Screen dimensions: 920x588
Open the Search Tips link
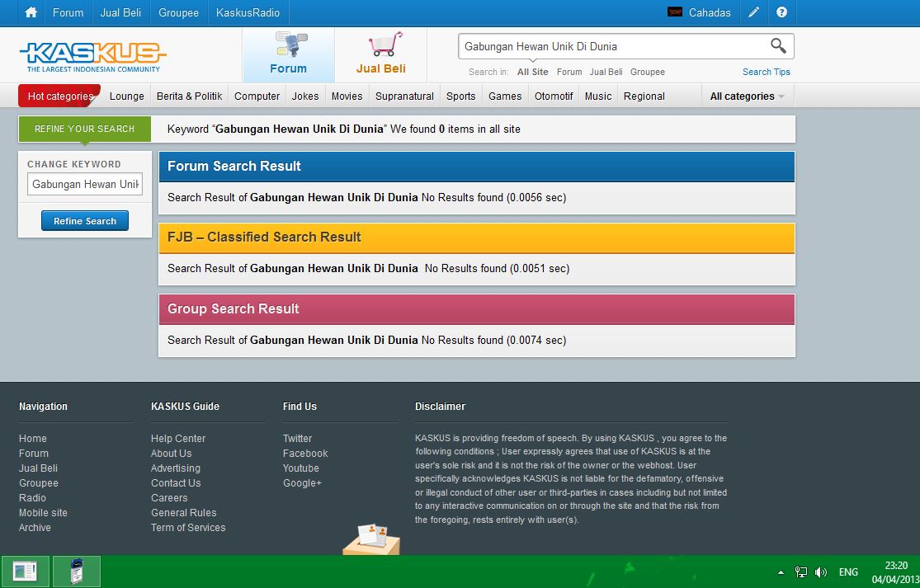pos(767,72)
